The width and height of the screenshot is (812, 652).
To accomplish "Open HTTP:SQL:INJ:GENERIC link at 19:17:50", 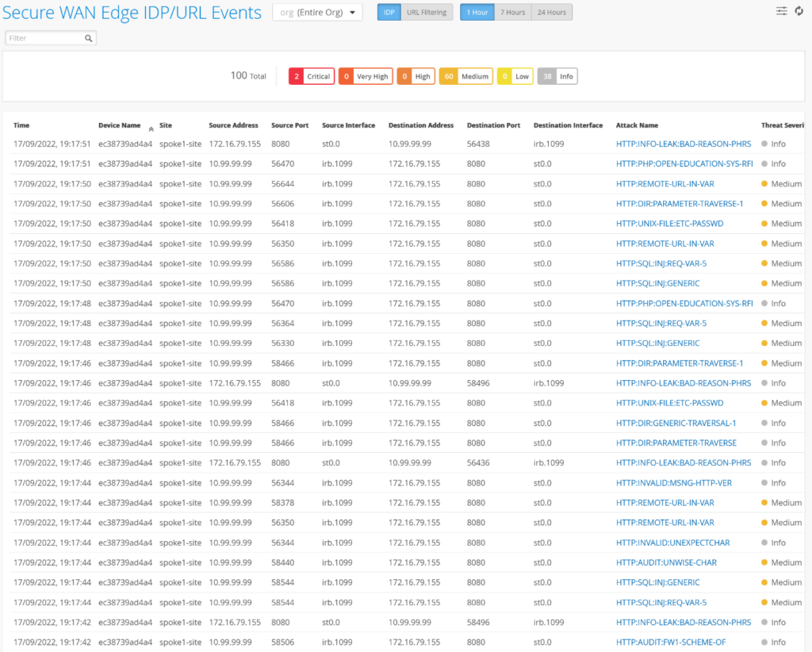I will 657,283.
